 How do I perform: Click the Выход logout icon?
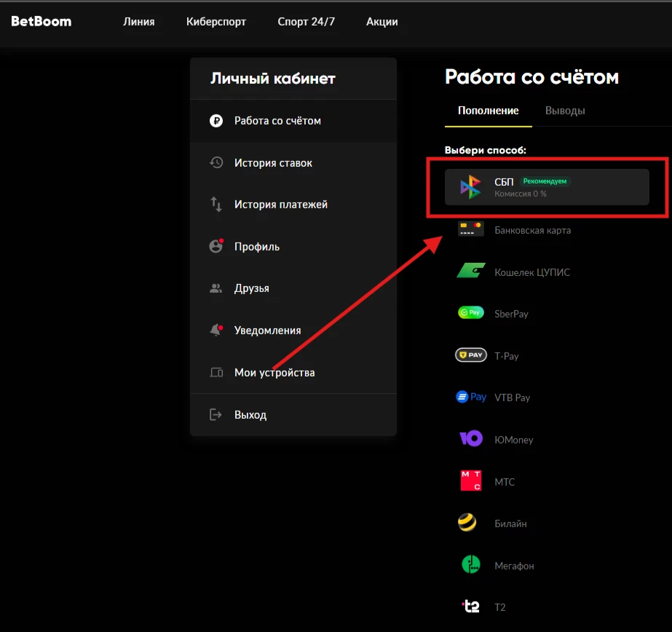(x=216, y=414)
